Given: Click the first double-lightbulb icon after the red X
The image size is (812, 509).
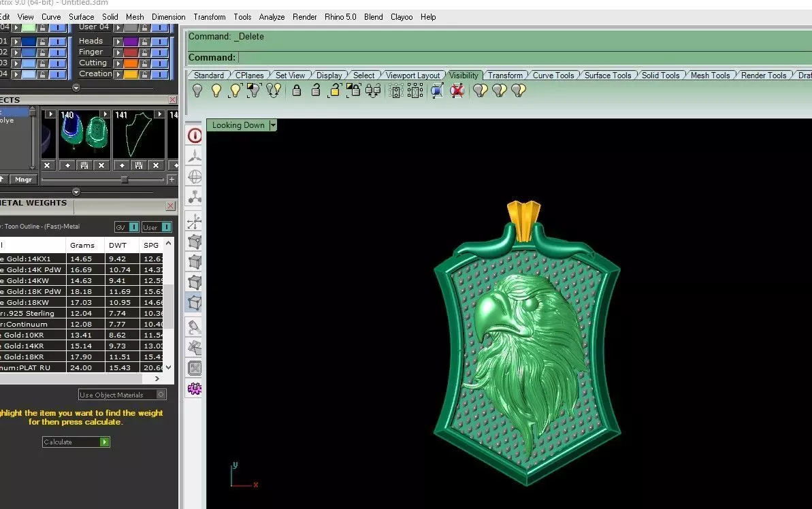Looking at the screenshot, I should click(480, 91).
